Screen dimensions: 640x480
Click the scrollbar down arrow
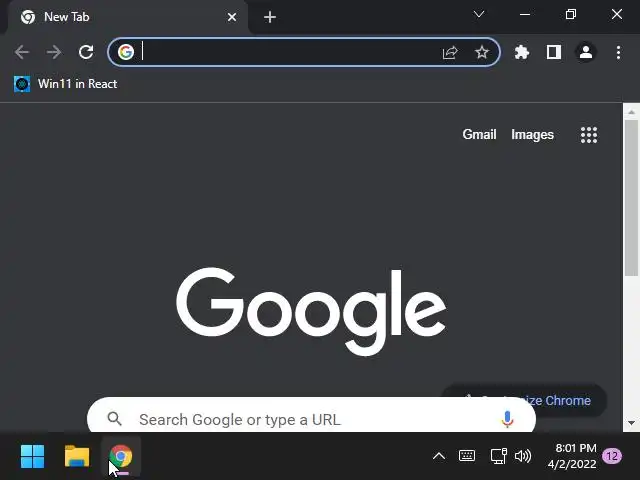point(631,423)
